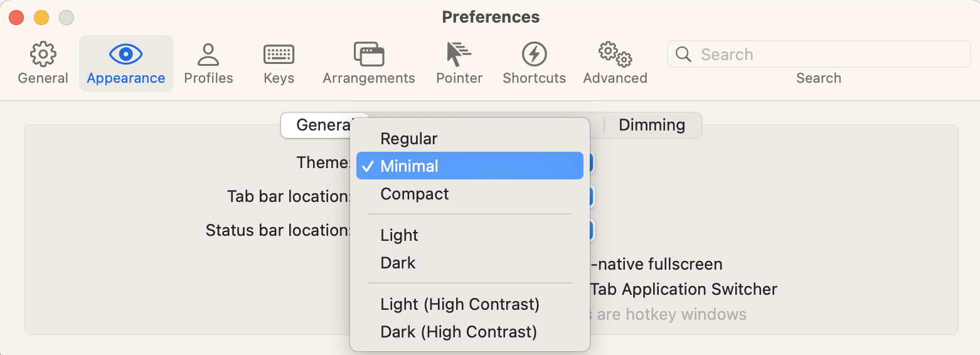This screenshot has height=355, width=980.
Task: Pick the Compact theme option
Action: tap(414, 194)
